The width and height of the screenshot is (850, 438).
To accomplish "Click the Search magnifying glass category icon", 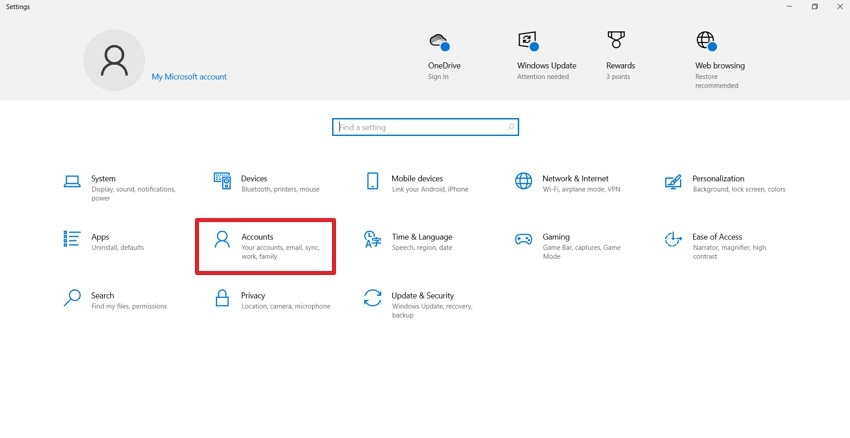I will pos(72,298).
